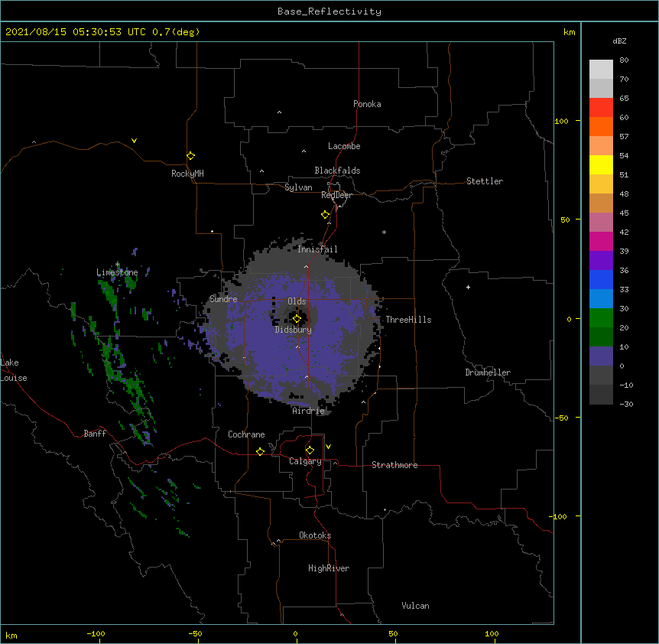Click the Cochrane town label

click(246, 434)
